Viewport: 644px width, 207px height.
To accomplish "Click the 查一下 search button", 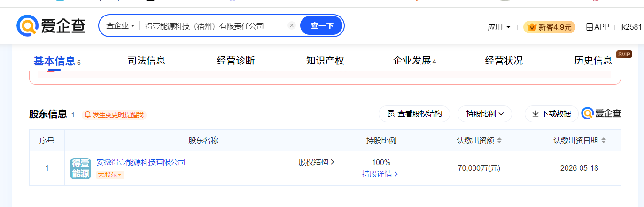I will pyautogui.click(x=322, y=26).
